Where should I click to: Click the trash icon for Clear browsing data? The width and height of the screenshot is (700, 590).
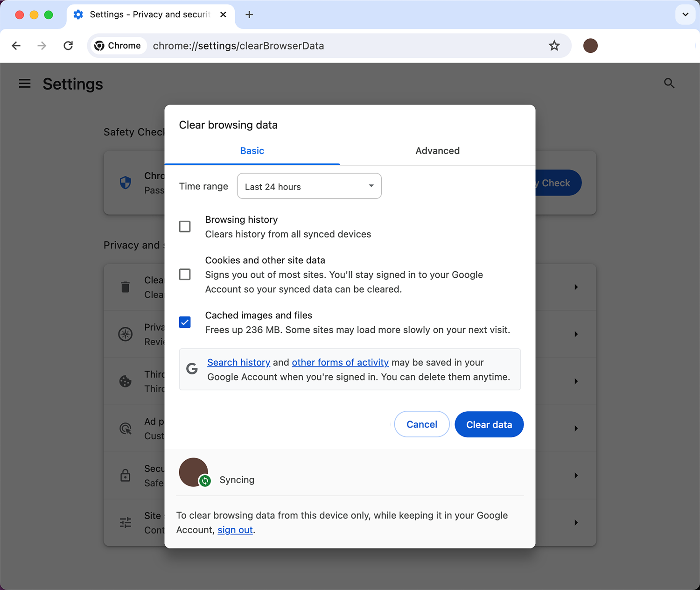pyautogui.click(x=125, y=287)
